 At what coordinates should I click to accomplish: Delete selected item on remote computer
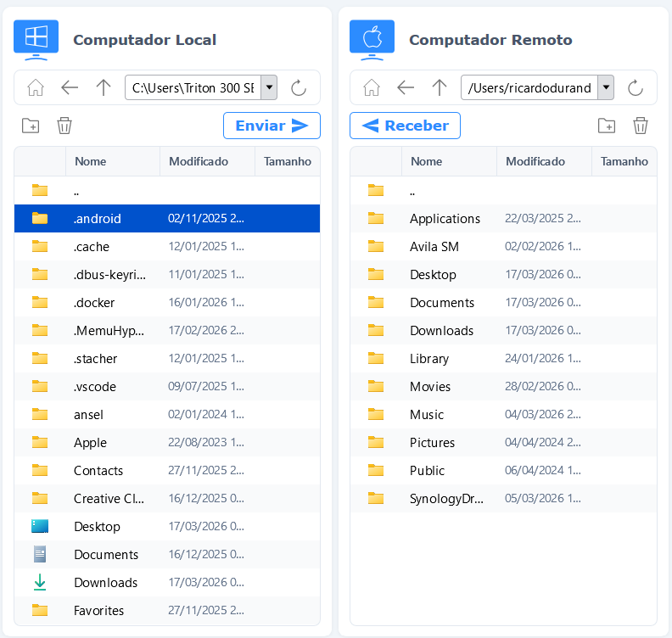tap(641, 126)
